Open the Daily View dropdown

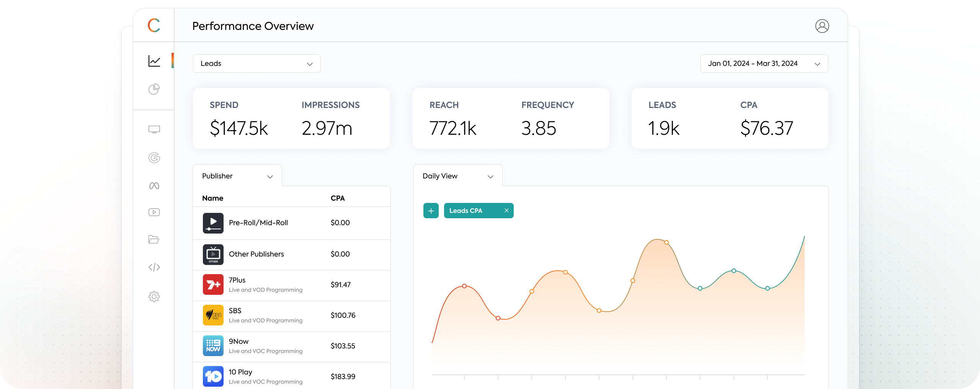point(457,176)
